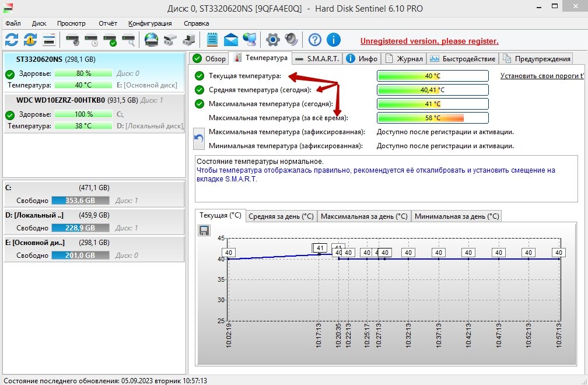Click the 40 graph point label at 10:57:13
This screenshot has width=588, height=385.
[x=559, y=253]
